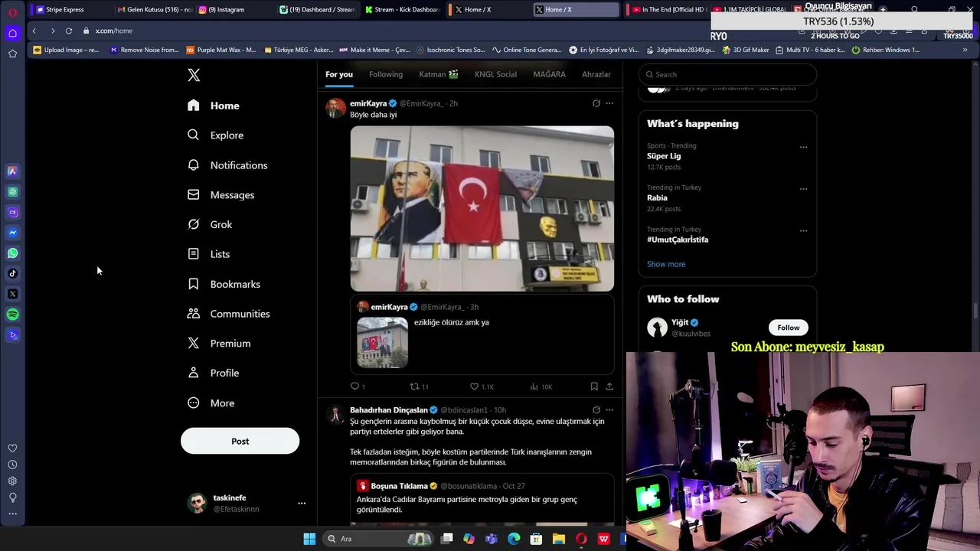Viewport: 980px width, 551px height.
Task: Open more options on emirKayra's post
Action: 609,103
